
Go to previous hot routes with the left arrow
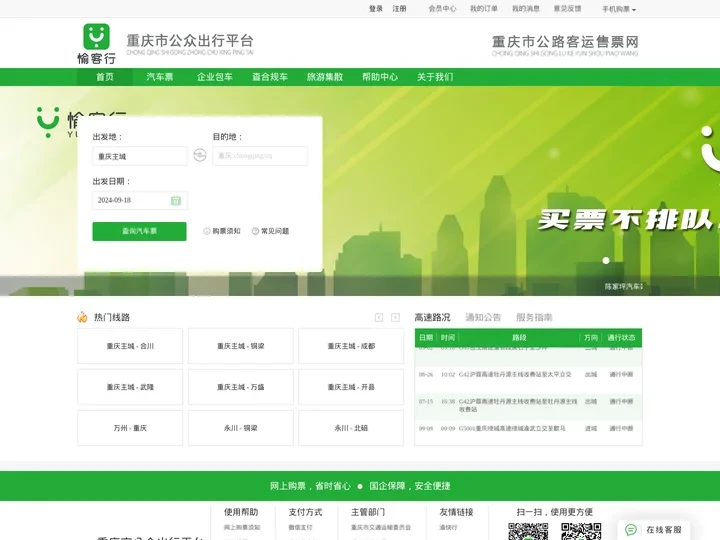(379, 317)
